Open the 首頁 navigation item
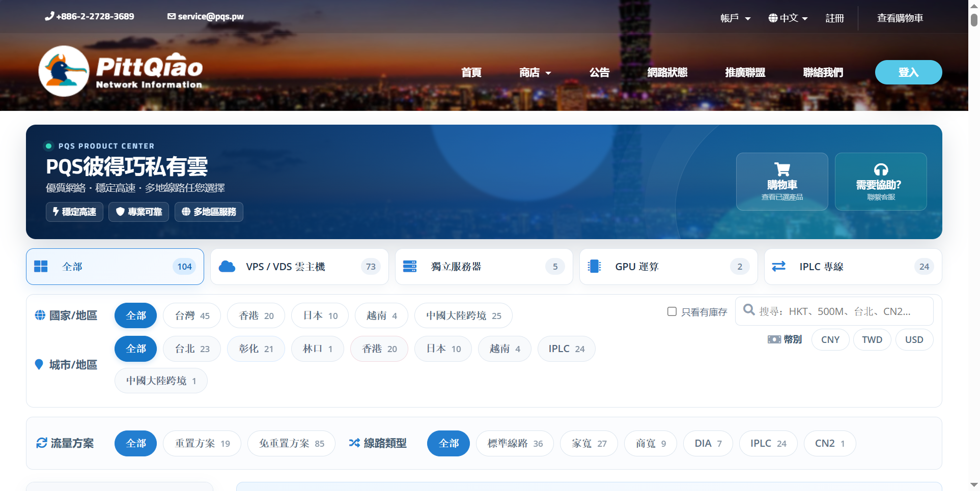980x491 pixels. (471, 72)
